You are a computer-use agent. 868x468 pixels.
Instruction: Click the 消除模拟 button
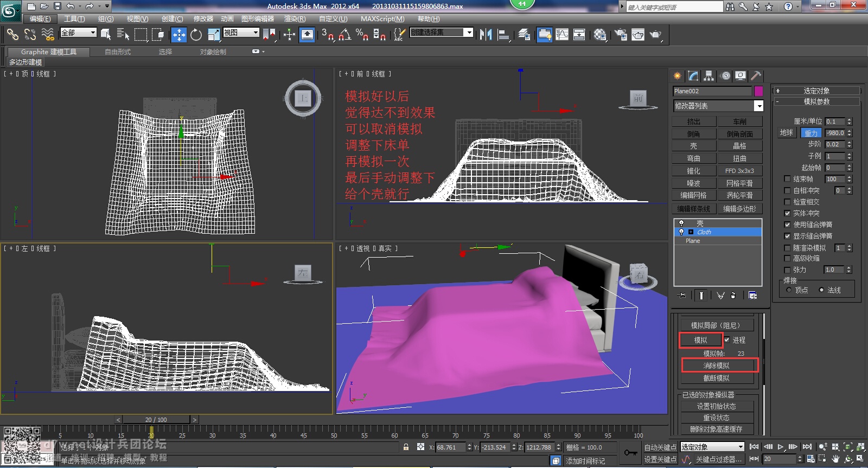click(717, 366)
